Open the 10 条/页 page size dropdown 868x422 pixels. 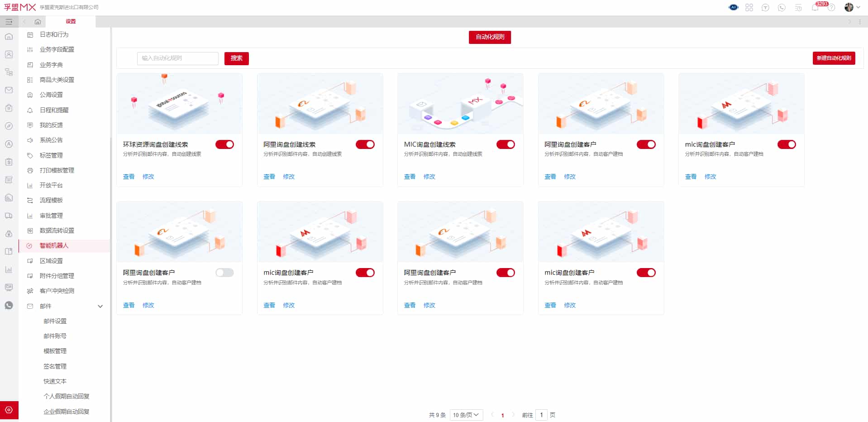click(466, 415)
